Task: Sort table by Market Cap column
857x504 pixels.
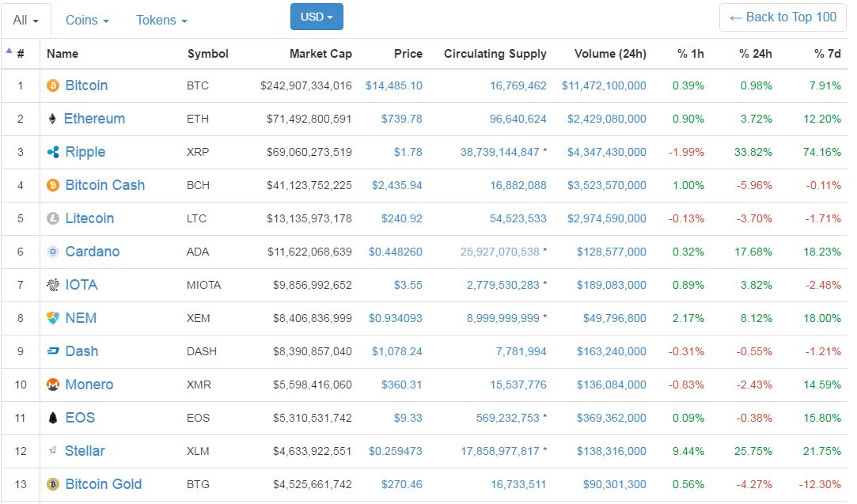Action: (x=320, y=54)
